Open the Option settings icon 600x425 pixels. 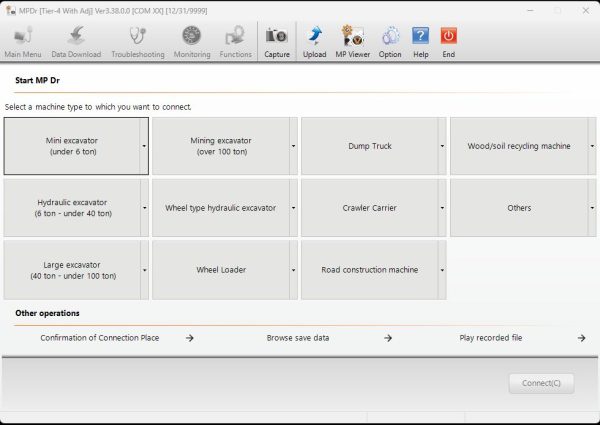tap(390, 41)
